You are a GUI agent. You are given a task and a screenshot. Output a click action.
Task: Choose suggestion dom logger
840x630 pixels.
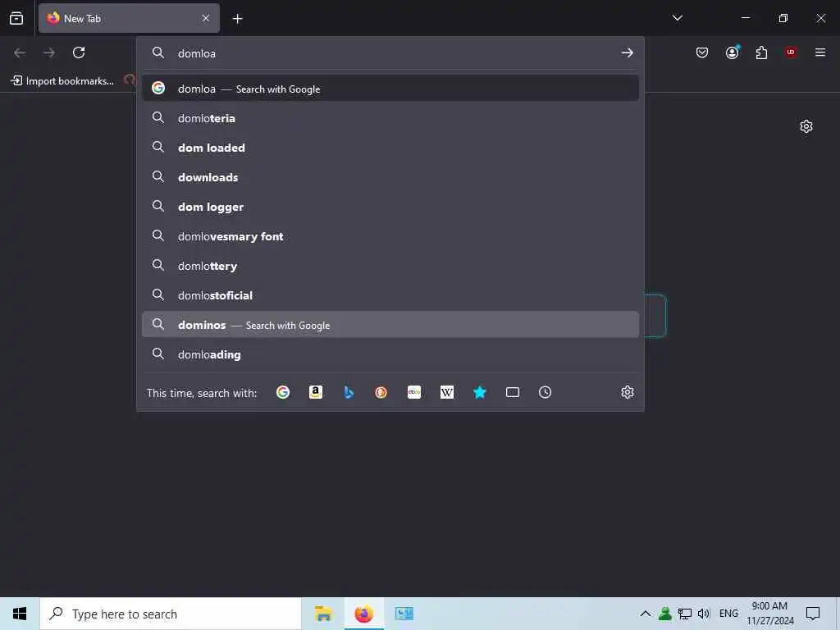click(x=390, y=206)
